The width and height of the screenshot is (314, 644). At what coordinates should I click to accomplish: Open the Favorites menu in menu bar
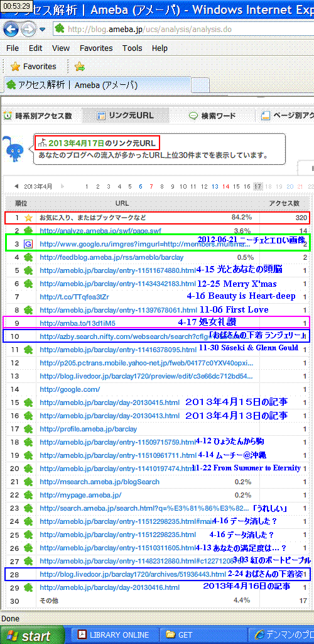96,48
